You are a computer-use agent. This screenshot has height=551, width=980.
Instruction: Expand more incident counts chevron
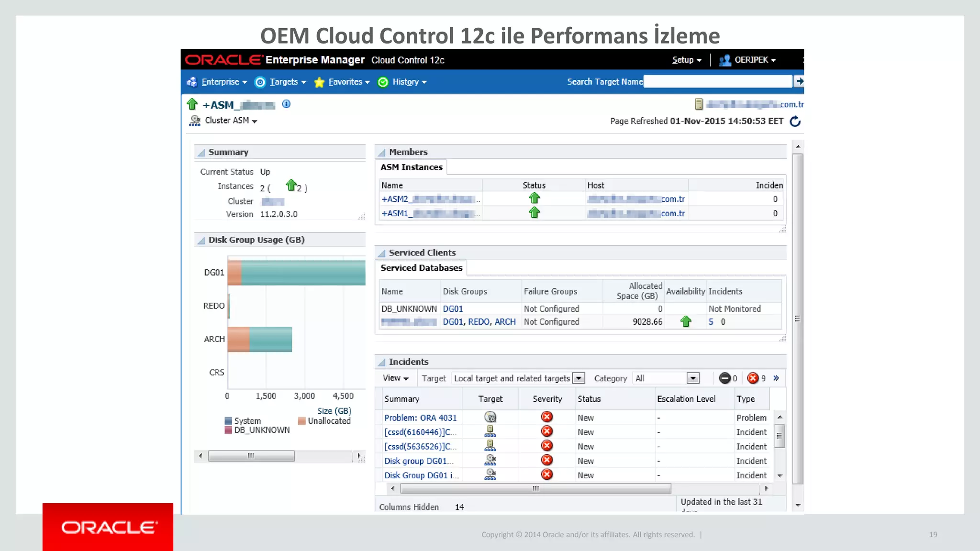776,378
